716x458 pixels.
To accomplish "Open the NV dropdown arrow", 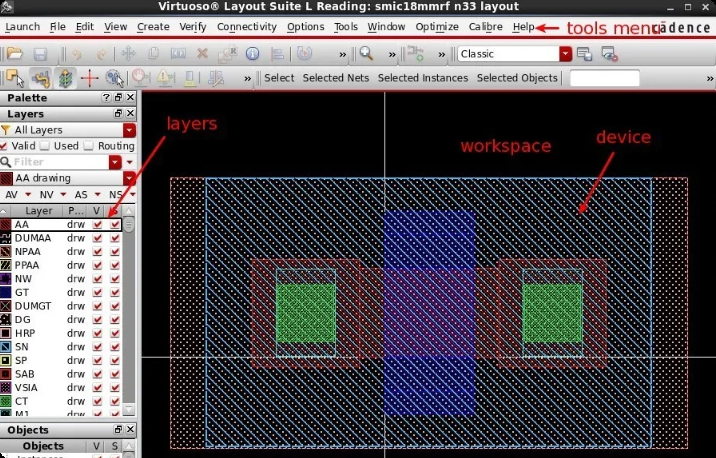I will [x=63, y=195].
